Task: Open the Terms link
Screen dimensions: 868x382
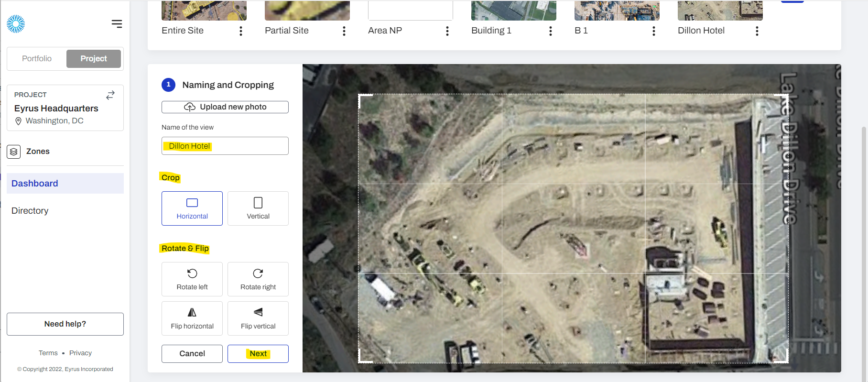Action: [x=48, y=353]
